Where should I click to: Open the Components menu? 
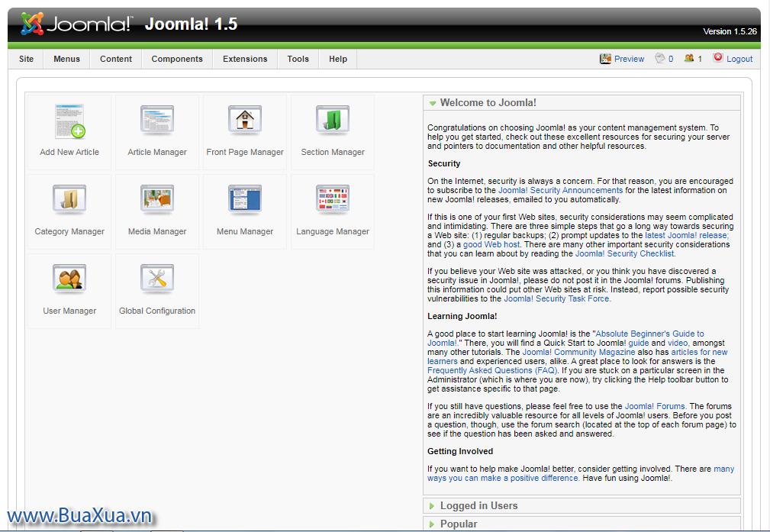pyautogui.click(x=177, y=59)
